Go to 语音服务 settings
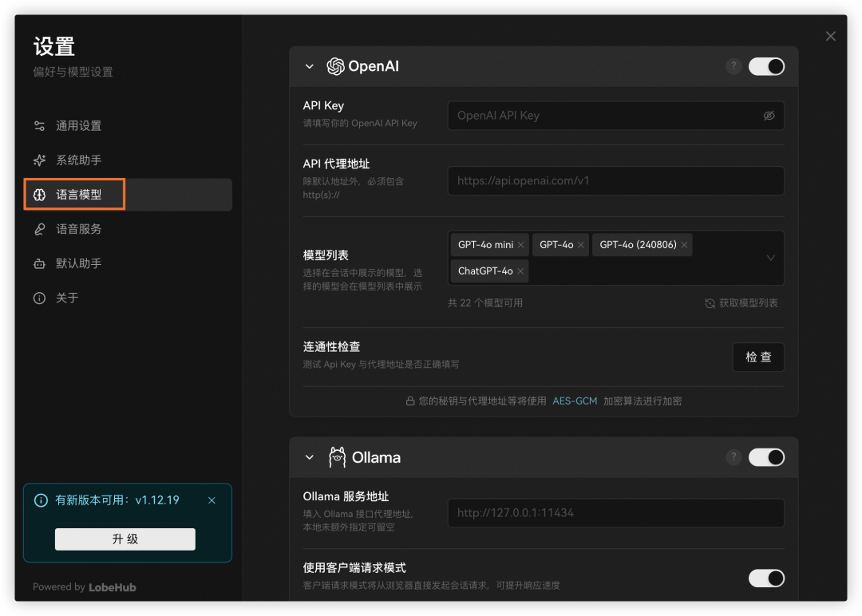This screenshot has height=616, width=862. [128, 229]
